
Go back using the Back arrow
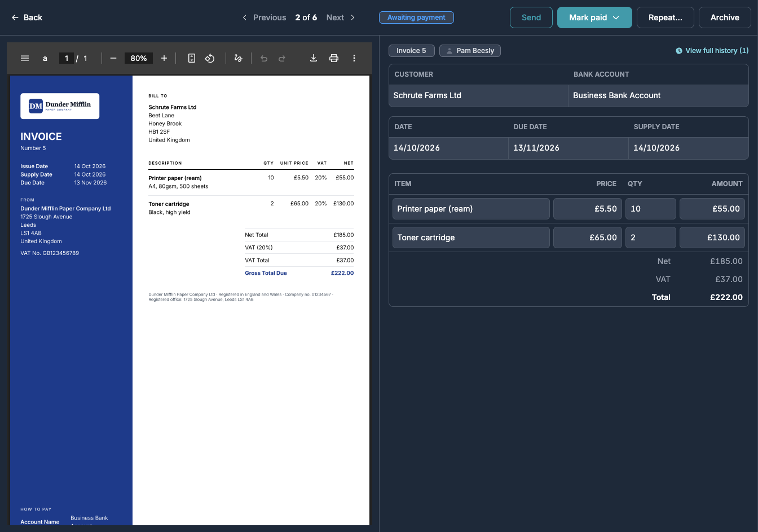pyautogui.click(x=27, y=17)
